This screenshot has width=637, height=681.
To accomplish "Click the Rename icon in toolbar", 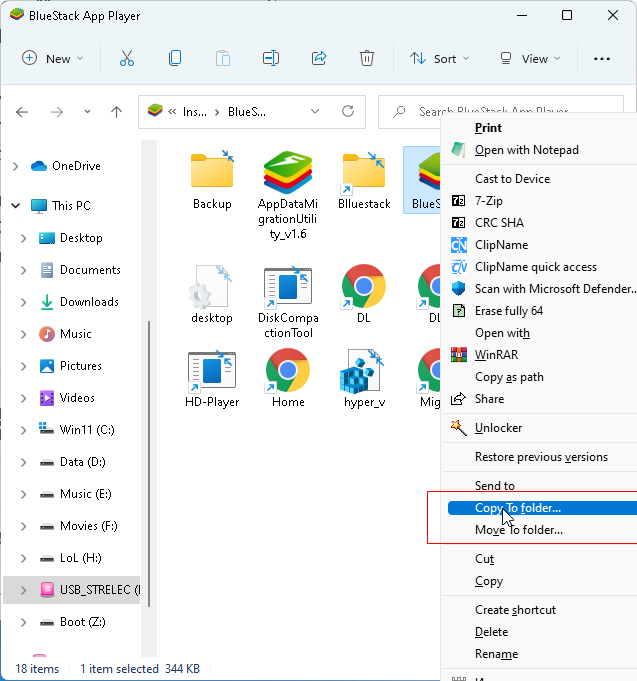I will [x=271, y=58].
